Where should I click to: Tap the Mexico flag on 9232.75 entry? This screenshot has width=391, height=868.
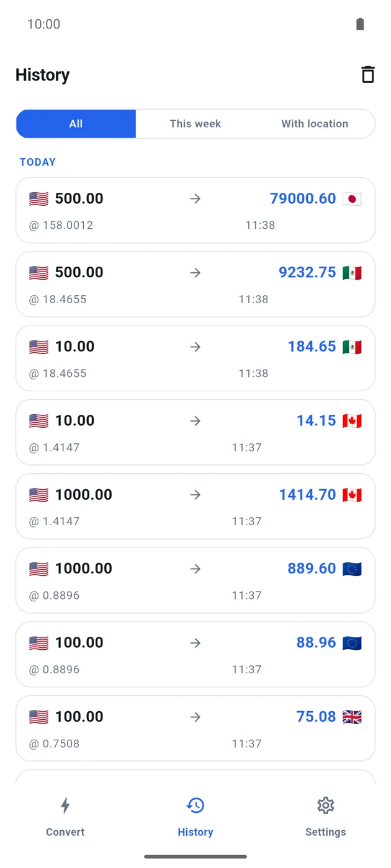click(x=352, y=273)
